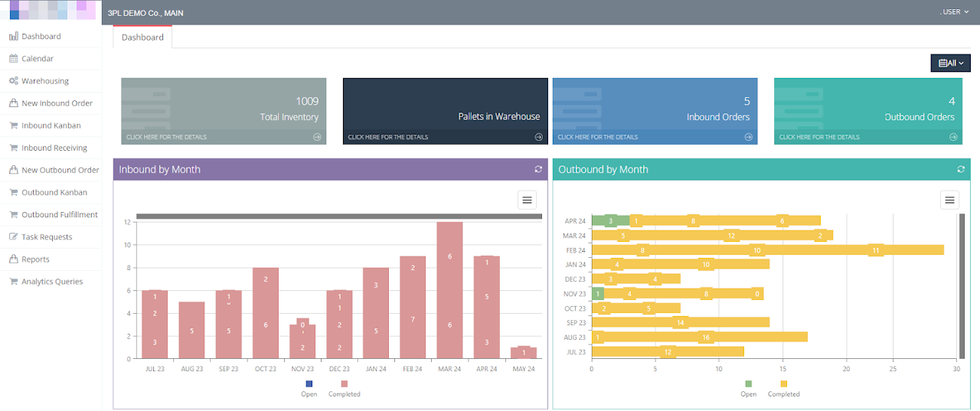Viewport: 980px width, 411px height.
Task: Click arrow icon on Total Inventory card
Action: tap(317, 137)
